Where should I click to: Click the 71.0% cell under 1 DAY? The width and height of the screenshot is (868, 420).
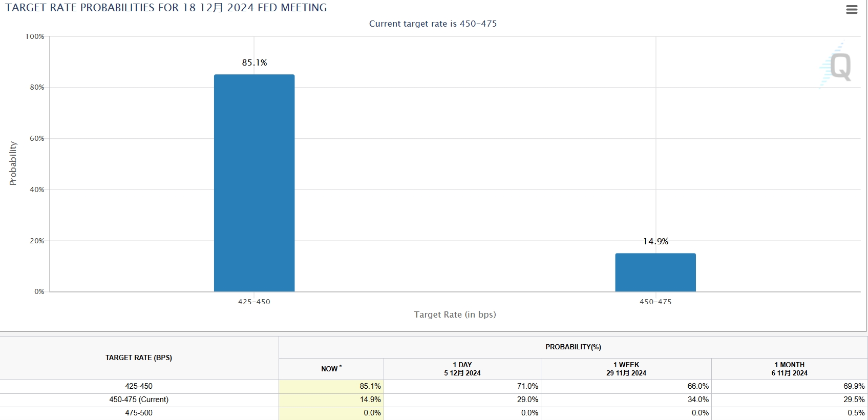click(462, 386)
